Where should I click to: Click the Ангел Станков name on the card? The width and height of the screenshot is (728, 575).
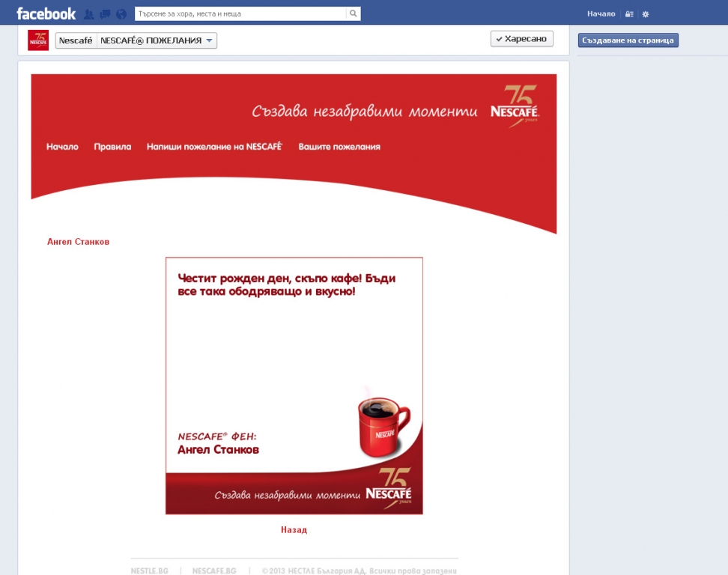[x=218, y=450]
